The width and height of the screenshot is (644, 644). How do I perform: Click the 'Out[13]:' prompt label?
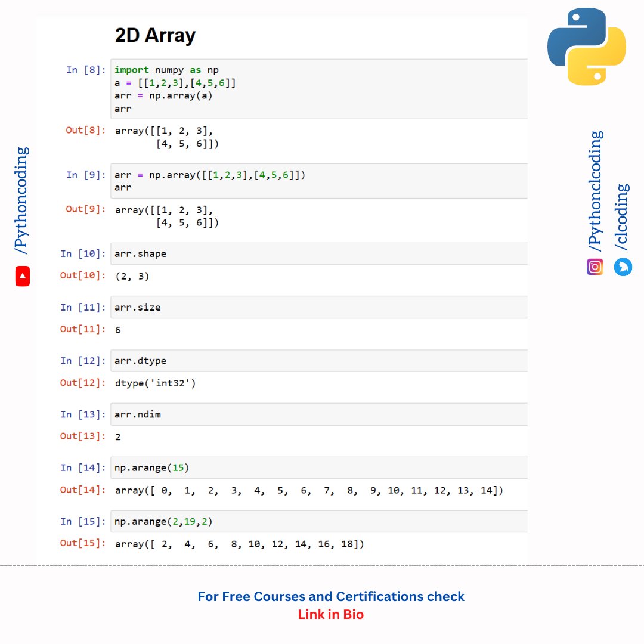[x=83, y=436]
